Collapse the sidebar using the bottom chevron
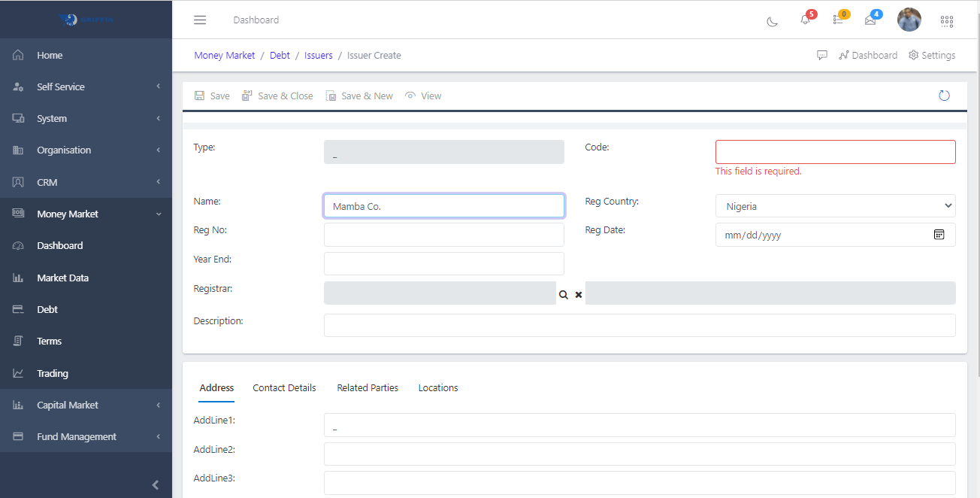 (156, 485)
